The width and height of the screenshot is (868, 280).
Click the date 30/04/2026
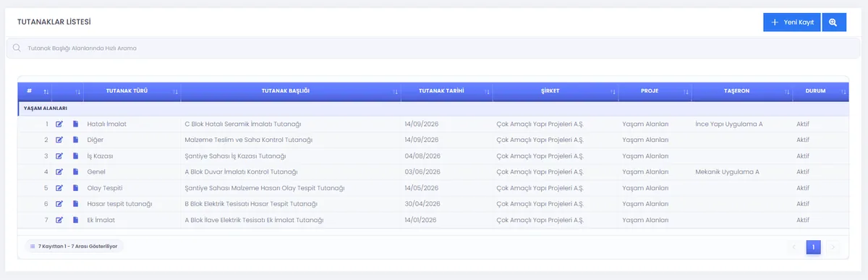coord(422,203)
